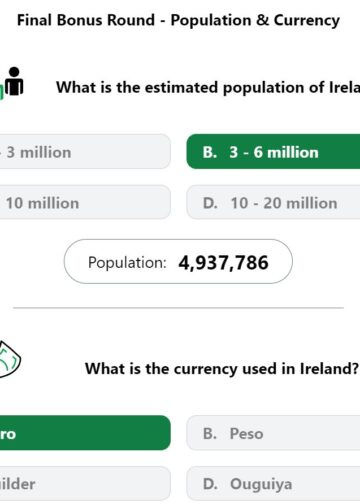Click the Final Bonus Round heading
The image size is (360, 504).
(x=179, y=20)
